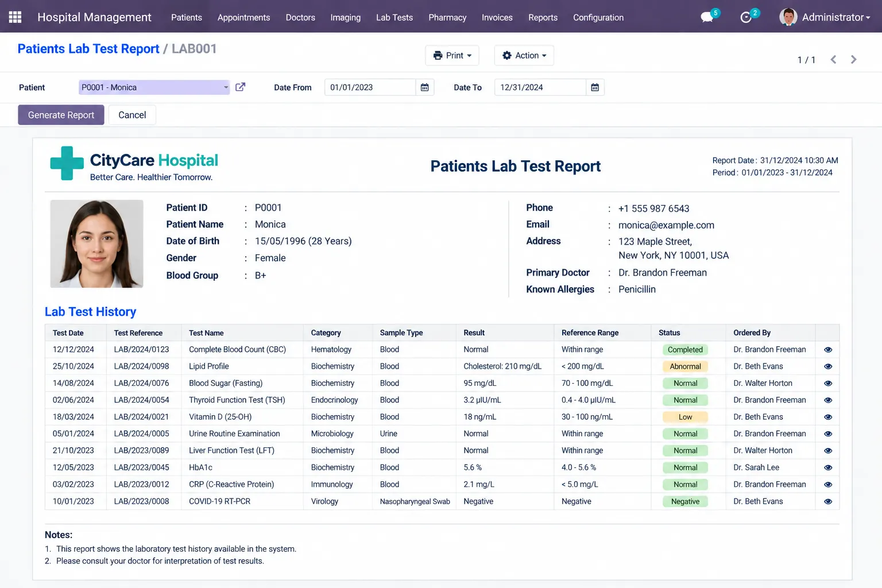This screenshot has height=588, width=882.
Task: Open the Doctors menu
Action: 300,17
